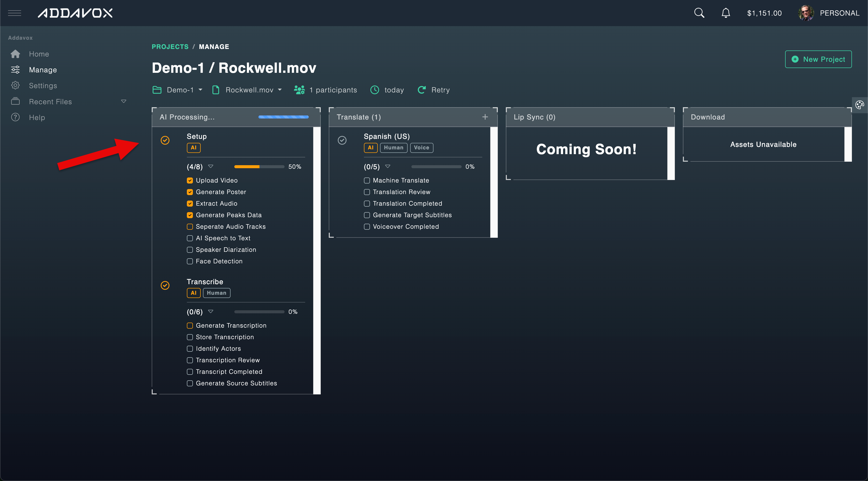
Task: Click the Spanish (US) status check circle
Action: tap(342, 140)
